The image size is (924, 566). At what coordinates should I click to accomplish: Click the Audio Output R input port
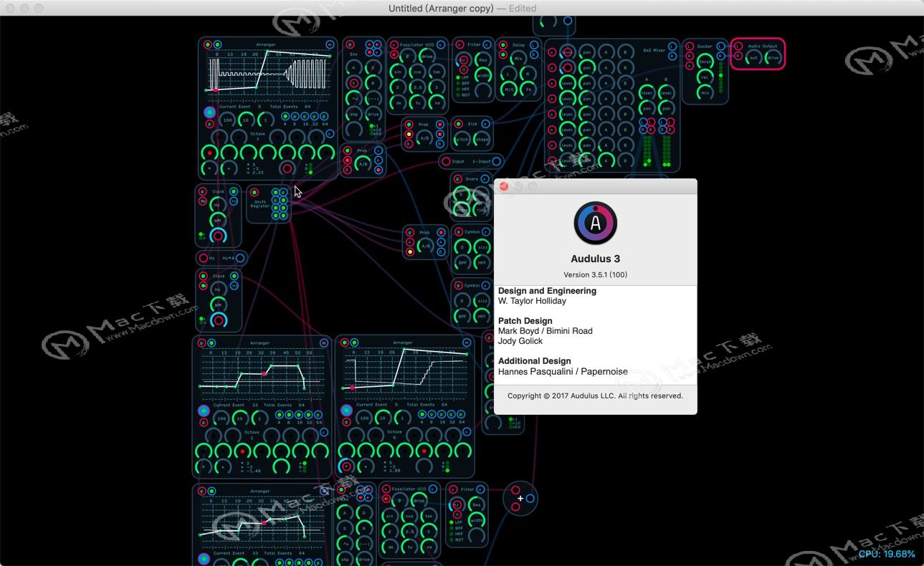pyautogui.click(x=738, y=56)
